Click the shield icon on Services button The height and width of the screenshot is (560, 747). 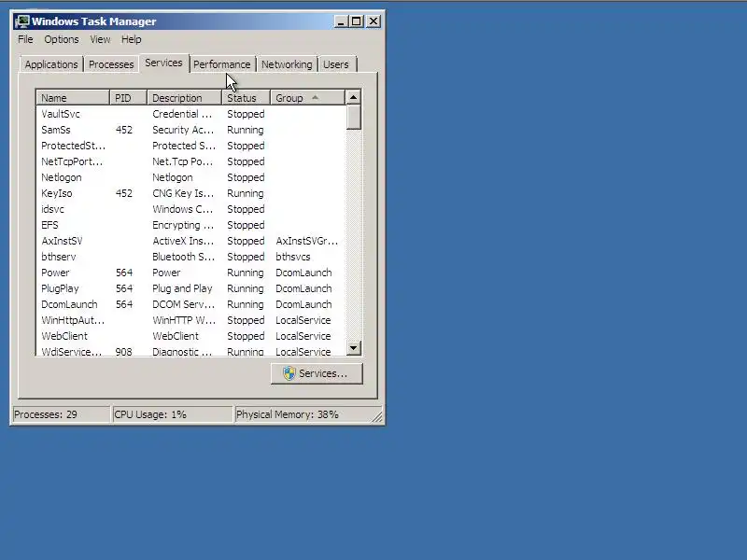coord(289,374)
